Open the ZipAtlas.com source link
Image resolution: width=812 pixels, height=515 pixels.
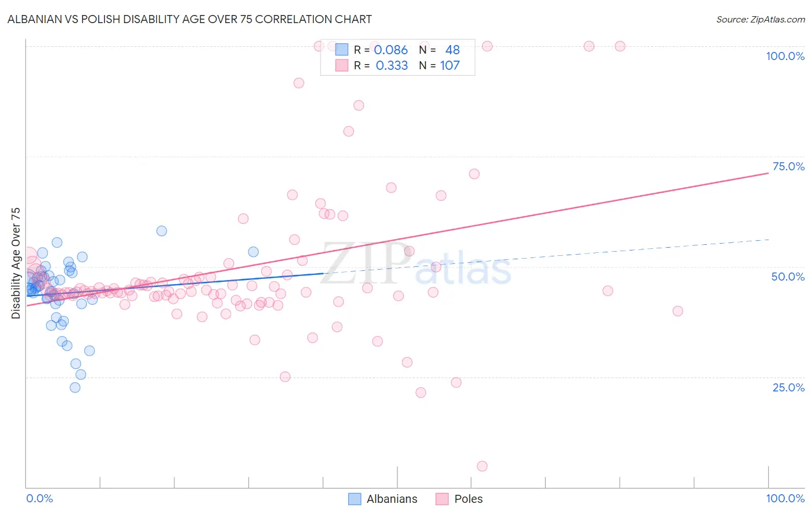(x=761, y=19)
